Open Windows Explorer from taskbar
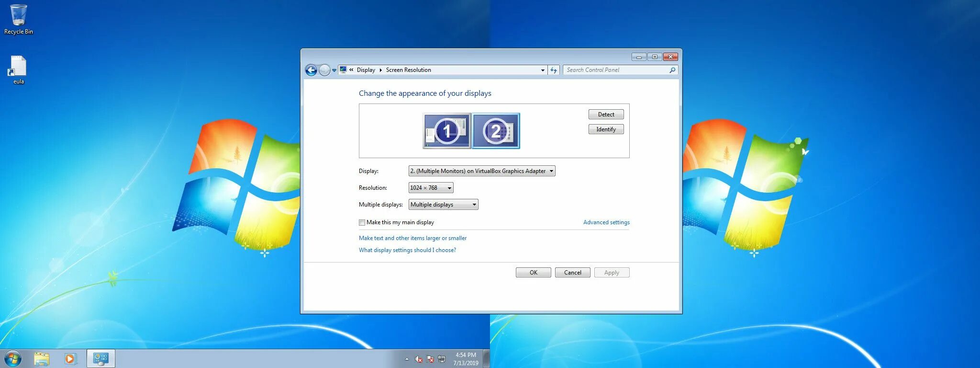The height and width of the screenshot is (368, 980). (x=42, y=358)
